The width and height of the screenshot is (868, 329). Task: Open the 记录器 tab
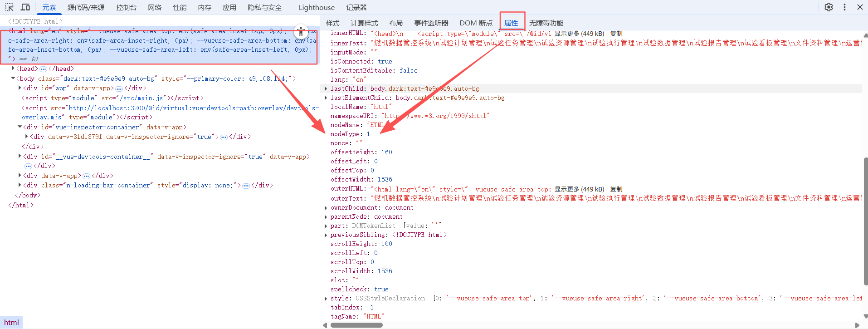point(356,8)
